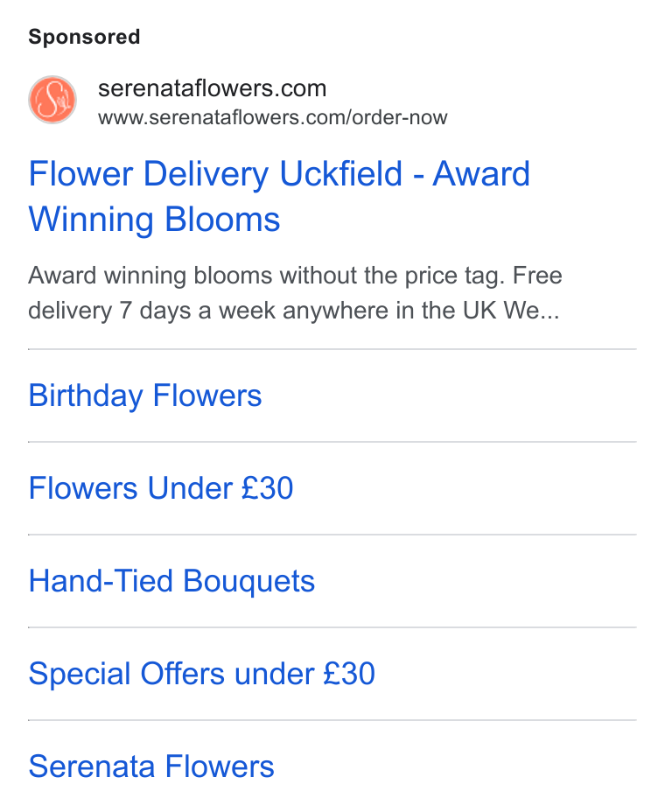
Task: Open the 'Flowers Under £30' sitelink
Action: click(161, 488)
